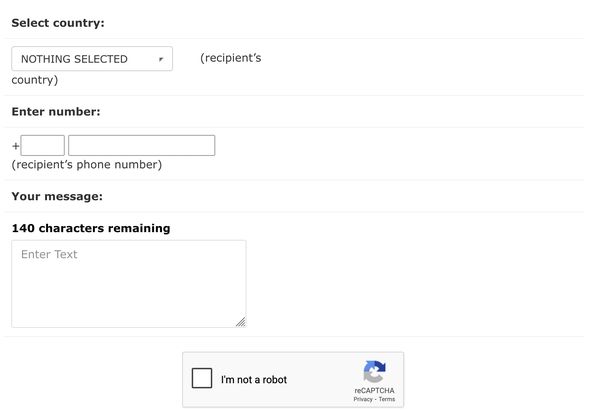Focus the recipient's phone number field

point(142,146)
